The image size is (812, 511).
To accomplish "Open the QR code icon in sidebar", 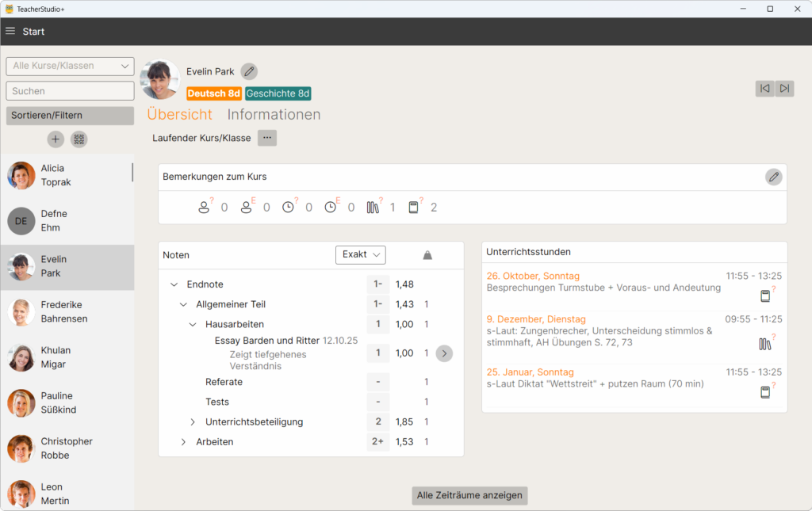I will click(79, 139).
